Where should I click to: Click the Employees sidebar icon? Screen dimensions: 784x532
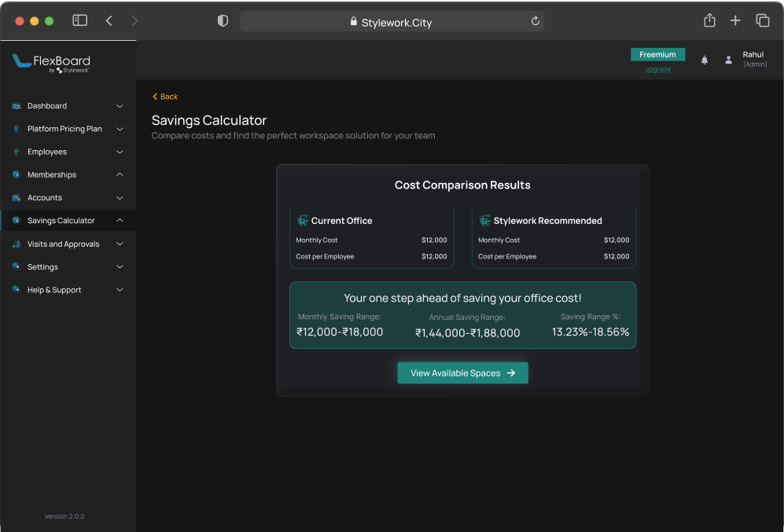coord(17,152)
